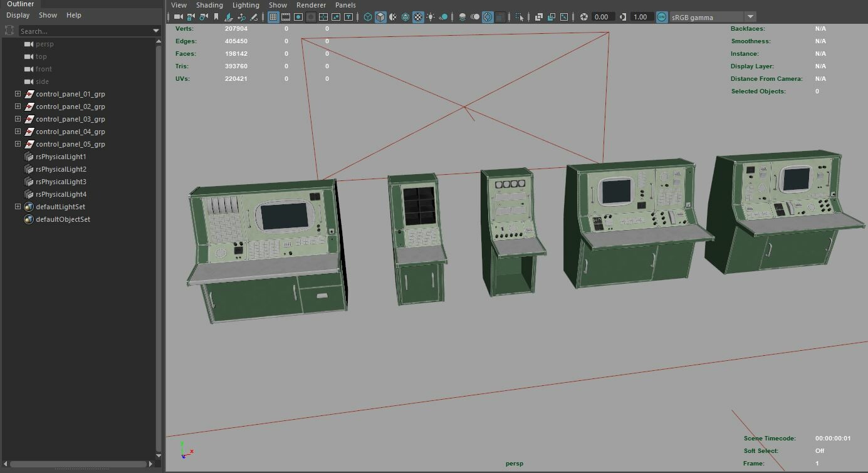Toggle smooth shaded display mode

click(382, 17)
